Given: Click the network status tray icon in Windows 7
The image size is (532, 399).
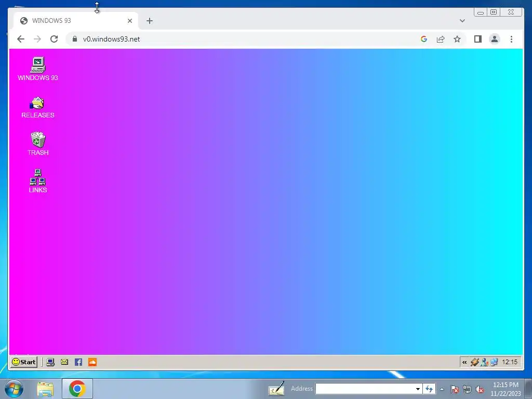Looking at the screenshot, I should (467, 389).
